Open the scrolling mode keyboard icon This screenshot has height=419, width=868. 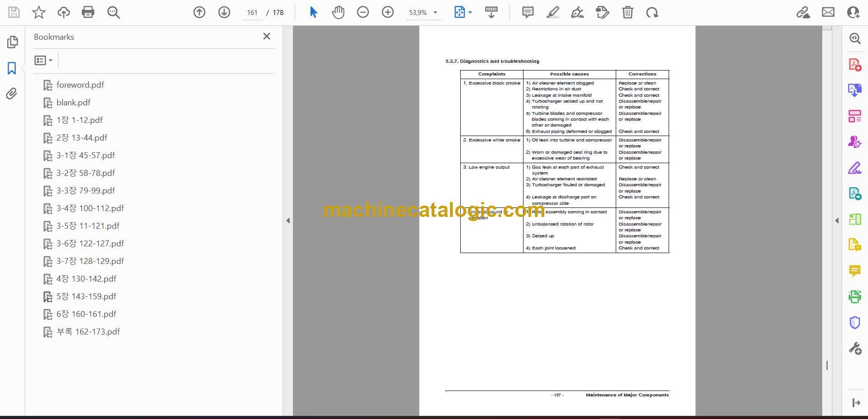click(x=491, y=12)
